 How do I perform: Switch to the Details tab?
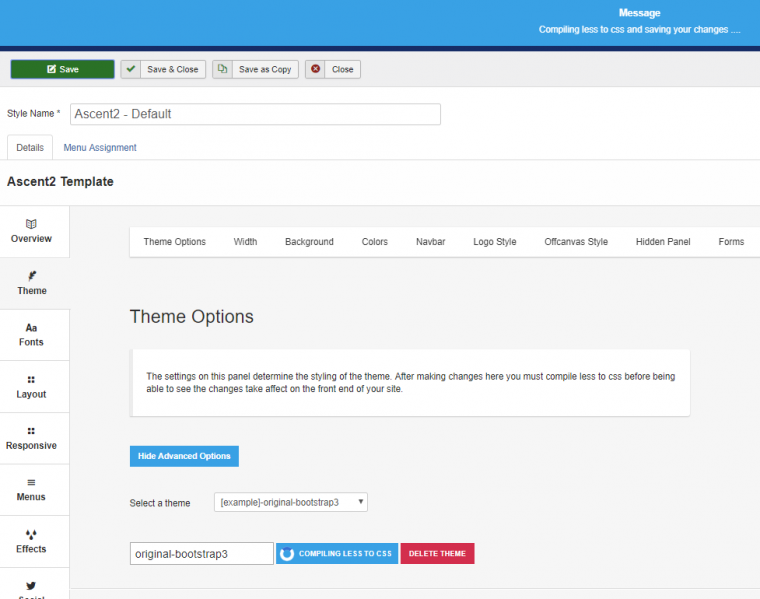point(30,147)
